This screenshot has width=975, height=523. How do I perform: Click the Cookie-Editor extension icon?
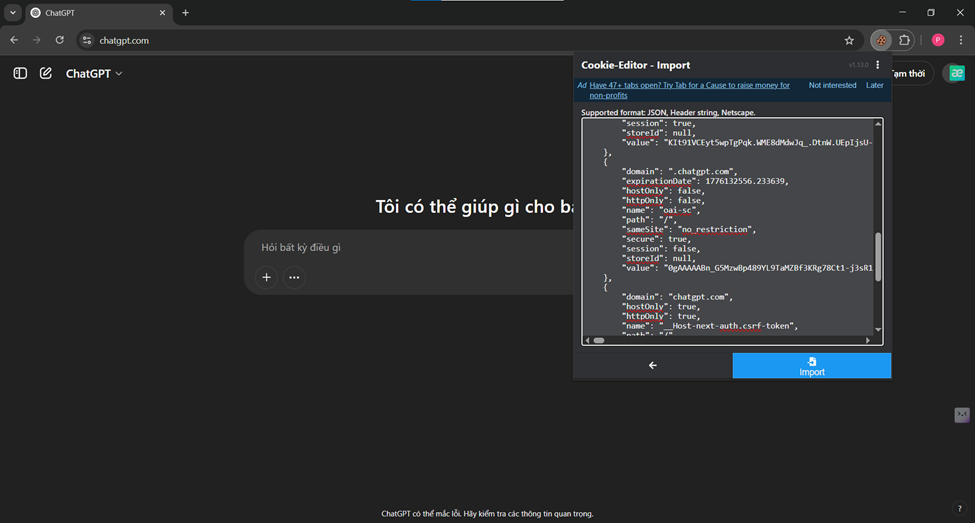(881, 40)
